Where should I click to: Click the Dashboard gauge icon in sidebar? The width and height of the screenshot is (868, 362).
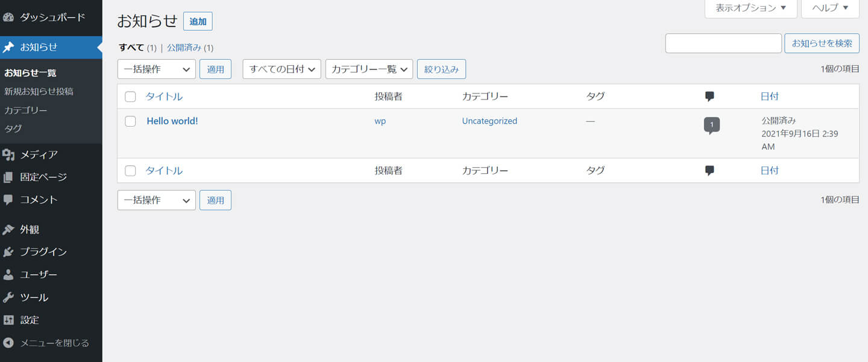(x=8, y=17)
